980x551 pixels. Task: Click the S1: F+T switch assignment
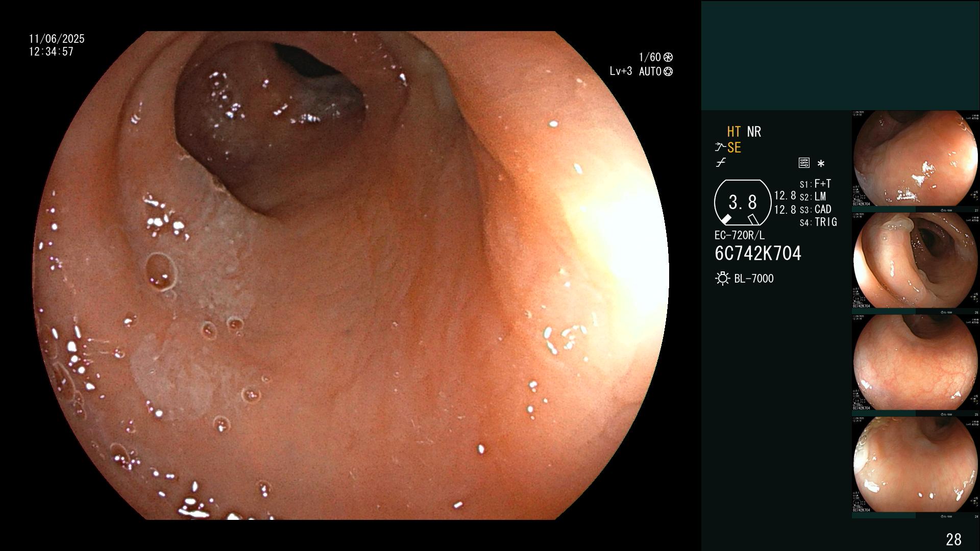[x=815, y=184]
